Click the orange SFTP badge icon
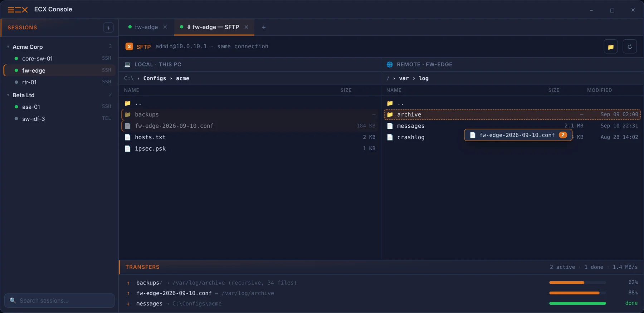 [129, 47]
